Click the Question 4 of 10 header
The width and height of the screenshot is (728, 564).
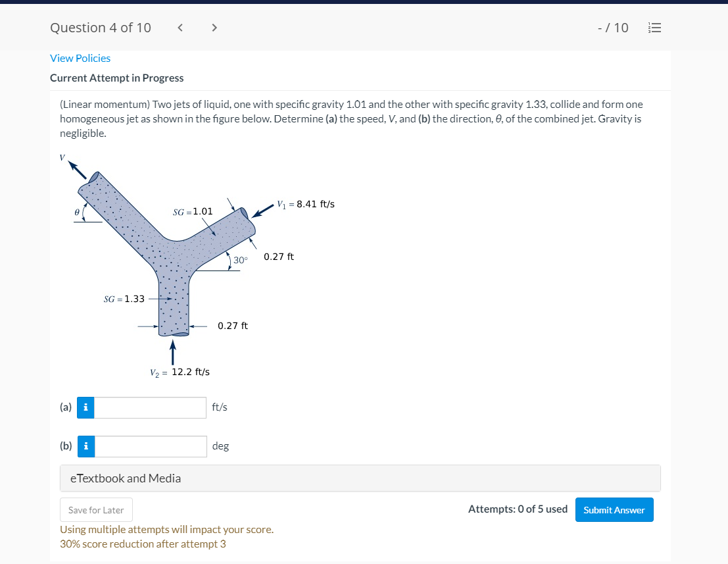coord(100,28)
